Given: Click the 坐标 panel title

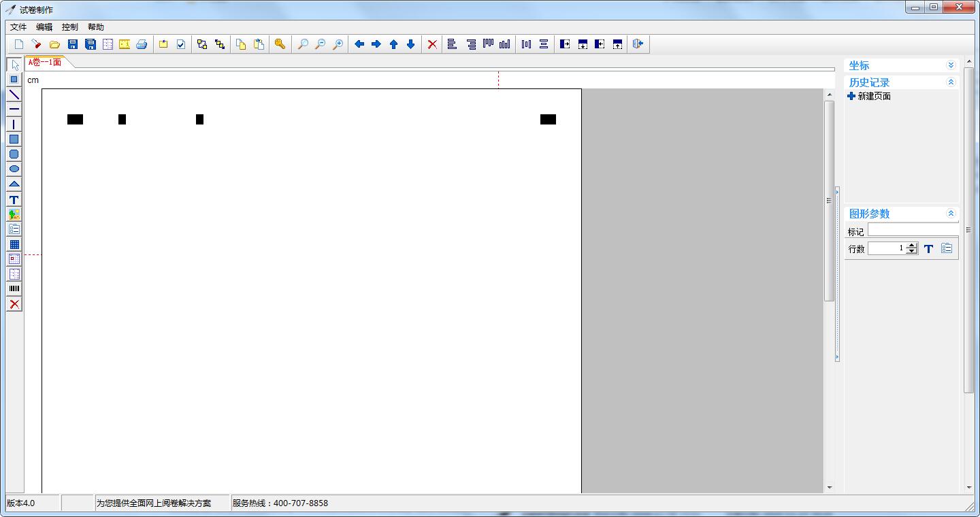Looking at the screenshot, I should tap(859, 65).
